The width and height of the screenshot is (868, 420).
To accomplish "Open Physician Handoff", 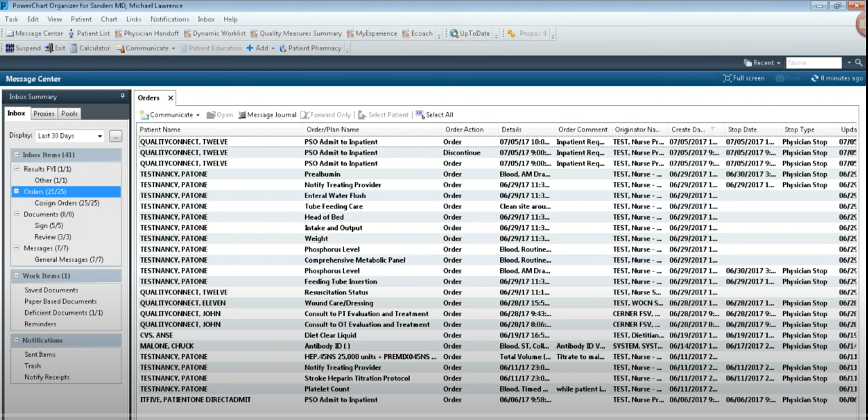I will point(147,33).
